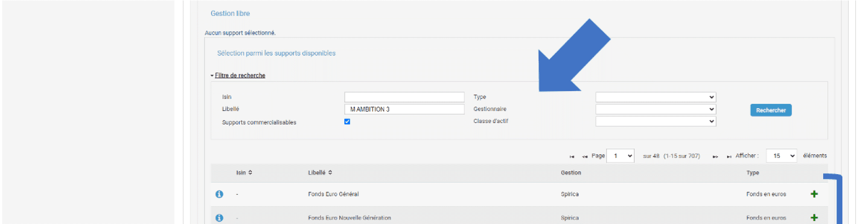Screen dimensions: 868x224
Task: Open the Page number selector
Action: click(620, 156)
